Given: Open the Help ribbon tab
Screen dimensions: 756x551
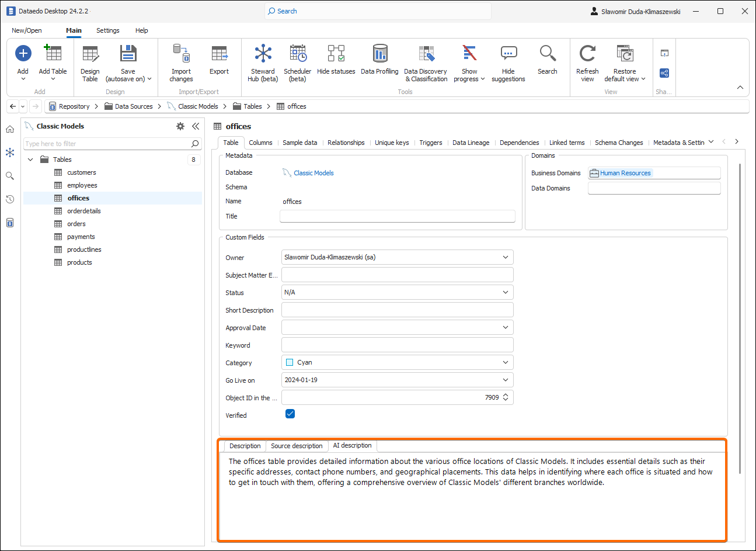Looking at the screenshot, I should pyautogui.click(x=142, y=30).
